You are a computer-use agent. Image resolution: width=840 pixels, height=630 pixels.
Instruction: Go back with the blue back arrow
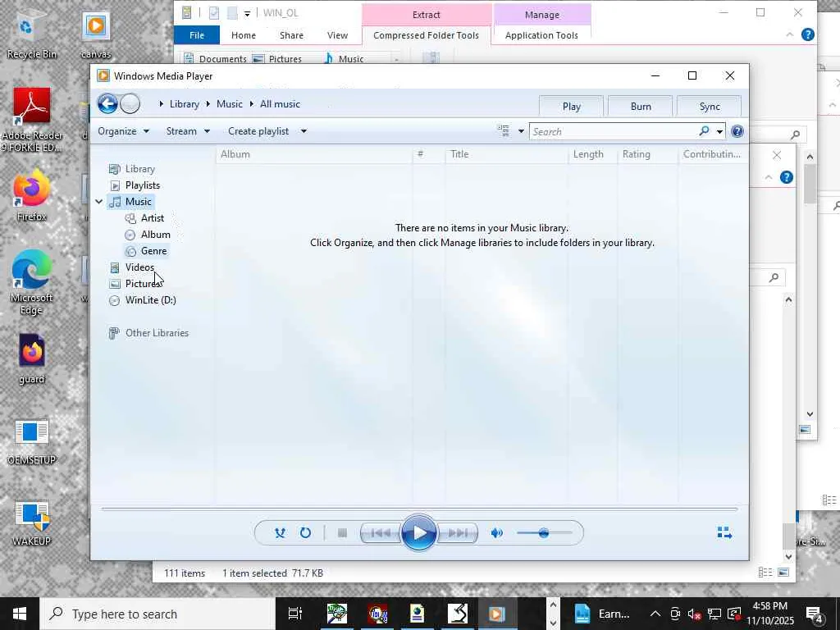(107, 104)
